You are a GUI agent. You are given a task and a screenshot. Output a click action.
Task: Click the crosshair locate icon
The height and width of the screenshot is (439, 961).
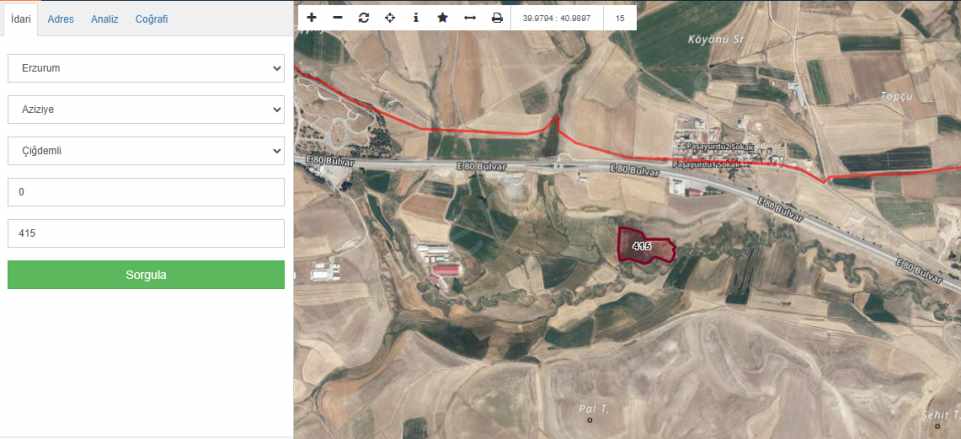390,18
